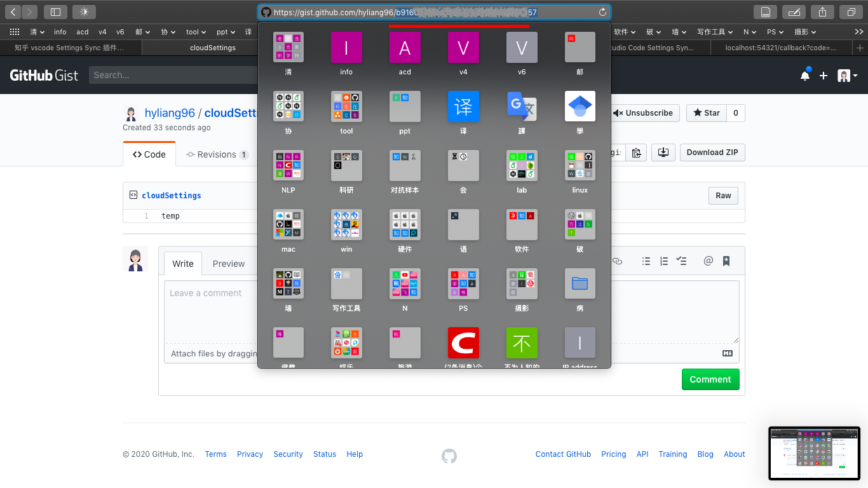Click the notifications bell in GitHub header
This screenshot has height=488, width=868.
tap(804, 76)
